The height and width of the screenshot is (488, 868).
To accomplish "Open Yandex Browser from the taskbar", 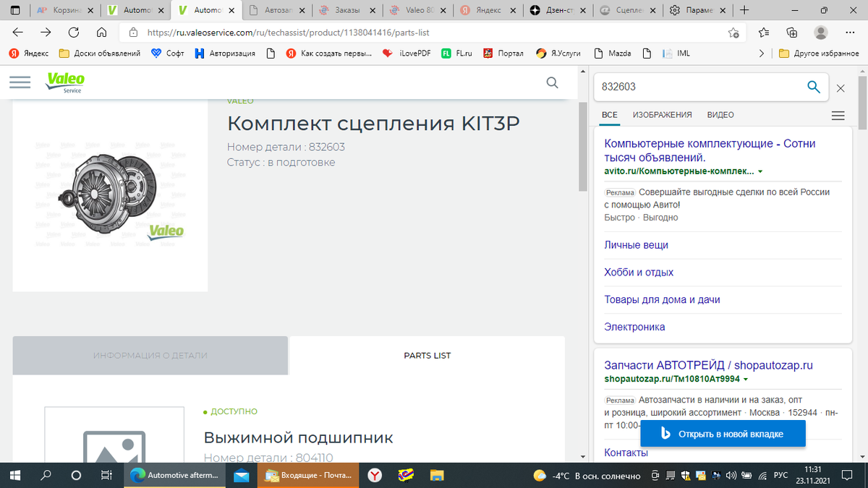I will click(x=375, y=476).
